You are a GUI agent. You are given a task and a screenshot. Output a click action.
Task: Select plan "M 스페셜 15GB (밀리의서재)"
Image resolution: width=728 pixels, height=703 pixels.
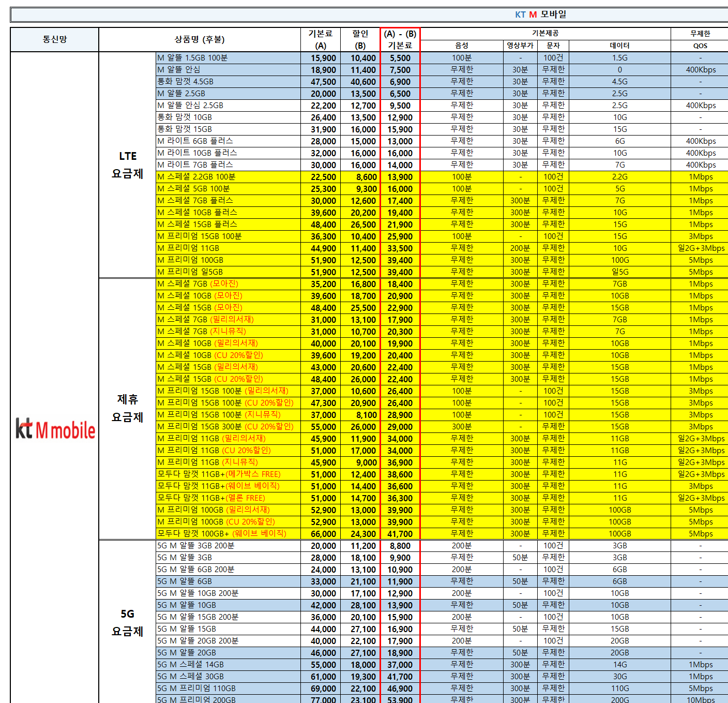coord(207,367)
